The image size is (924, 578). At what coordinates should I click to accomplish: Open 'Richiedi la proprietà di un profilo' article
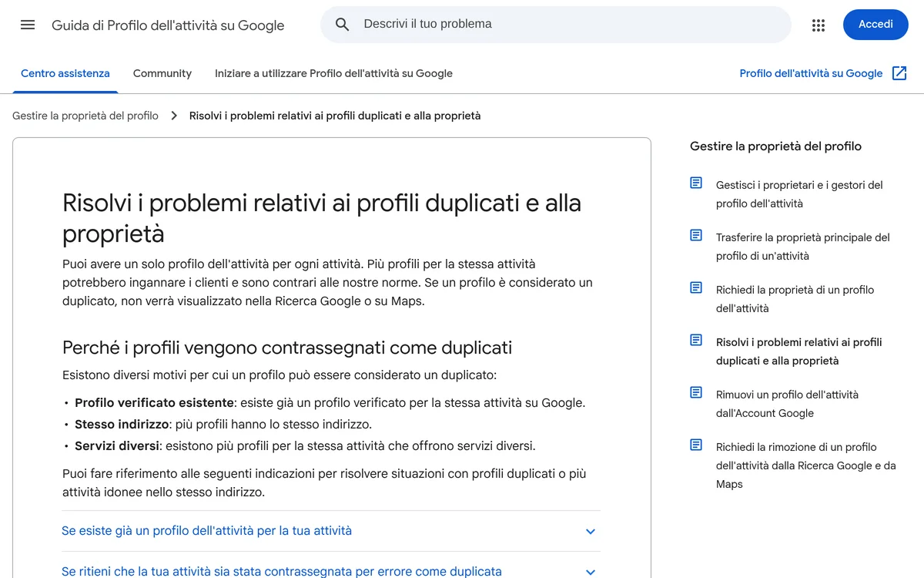[x=795, y=299]
